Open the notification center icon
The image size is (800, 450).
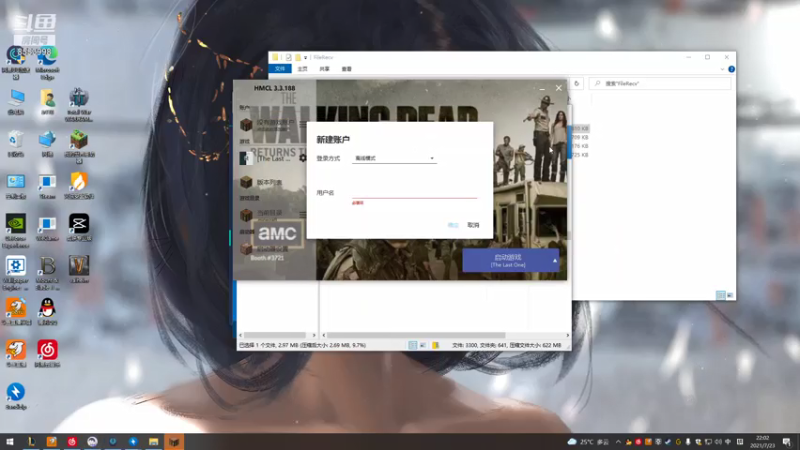pos(786,442)
